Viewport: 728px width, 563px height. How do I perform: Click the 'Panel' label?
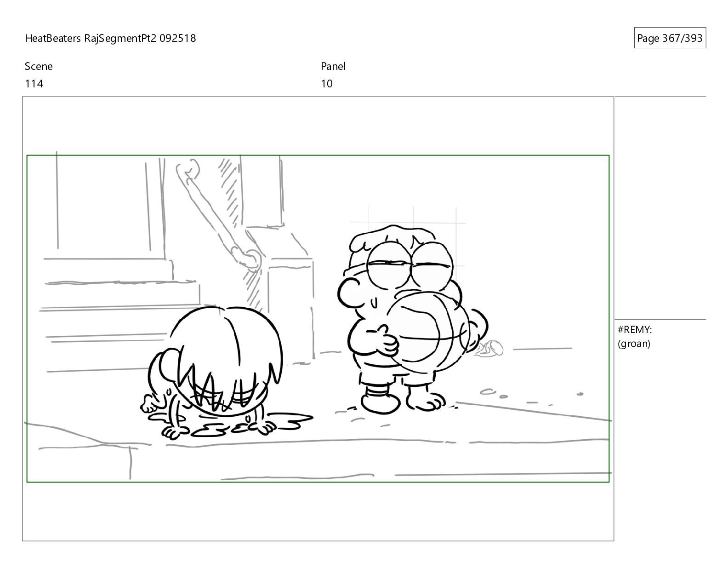click(333, 66)
